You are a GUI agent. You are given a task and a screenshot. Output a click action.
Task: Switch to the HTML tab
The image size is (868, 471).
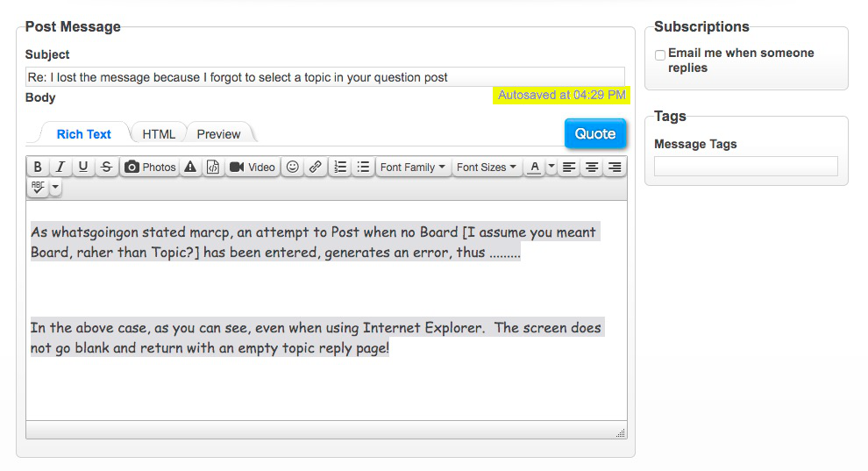(159, 134)
